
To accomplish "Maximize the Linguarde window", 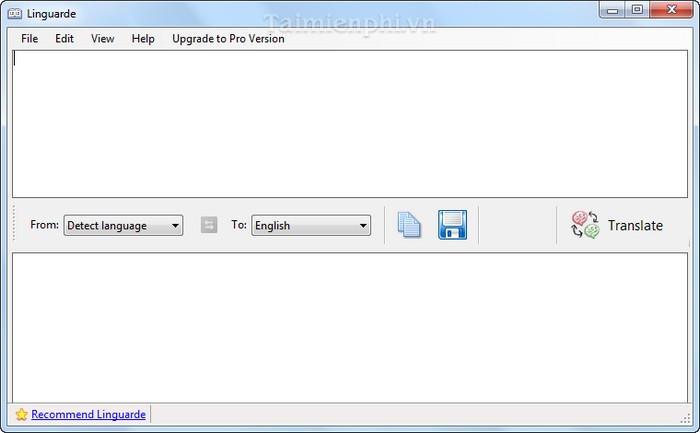I will (638, 10).
